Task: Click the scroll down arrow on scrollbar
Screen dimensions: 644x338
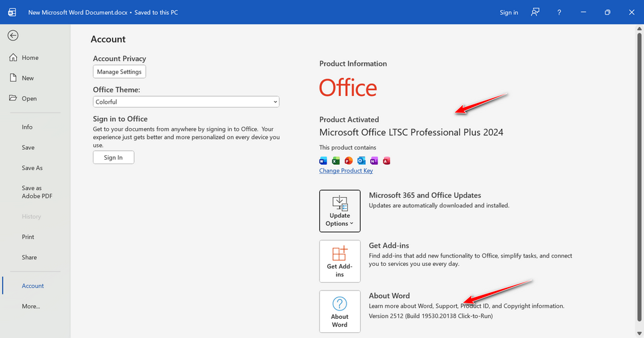Action: coord(639,333)
